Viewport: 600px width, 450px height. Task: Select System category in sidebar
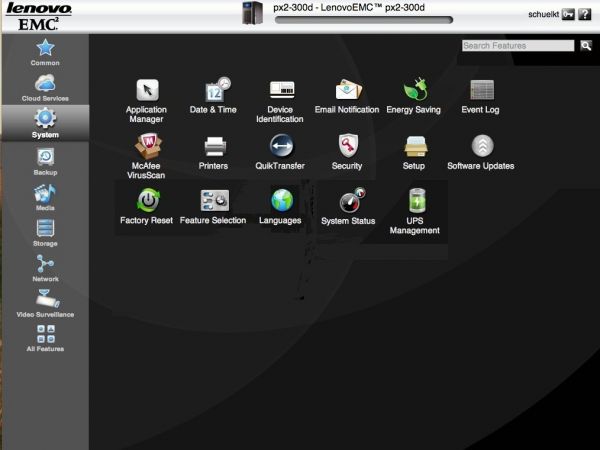click(x=45, y=123)
